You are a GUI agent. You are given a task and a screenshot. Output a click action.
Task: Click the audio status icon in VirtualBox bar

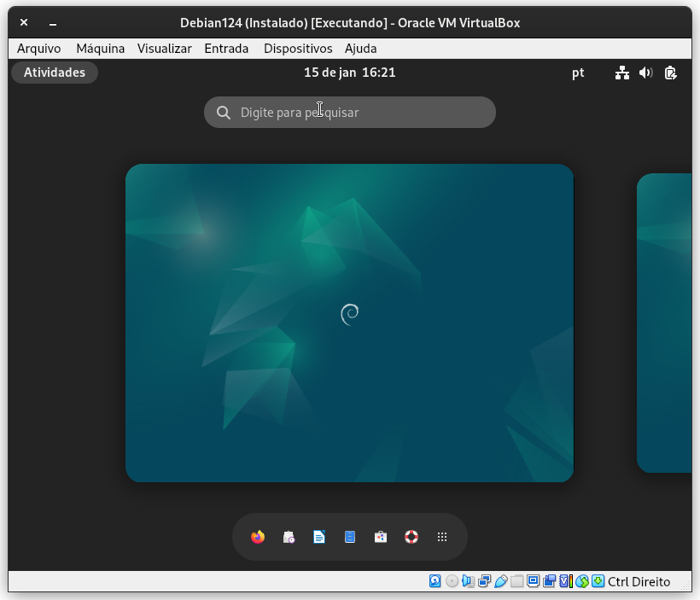(x=469, y=581)
